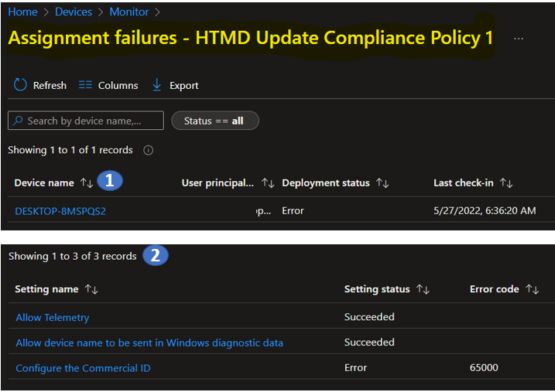Click the Columns list icon

pyautogui.click(x=85, y=85)
